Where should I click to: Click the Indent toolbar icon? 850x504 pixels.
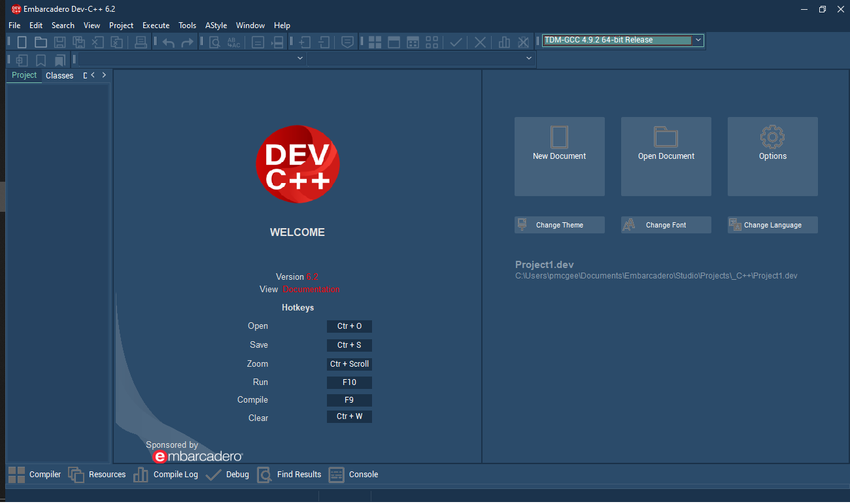tap(305, 42)
